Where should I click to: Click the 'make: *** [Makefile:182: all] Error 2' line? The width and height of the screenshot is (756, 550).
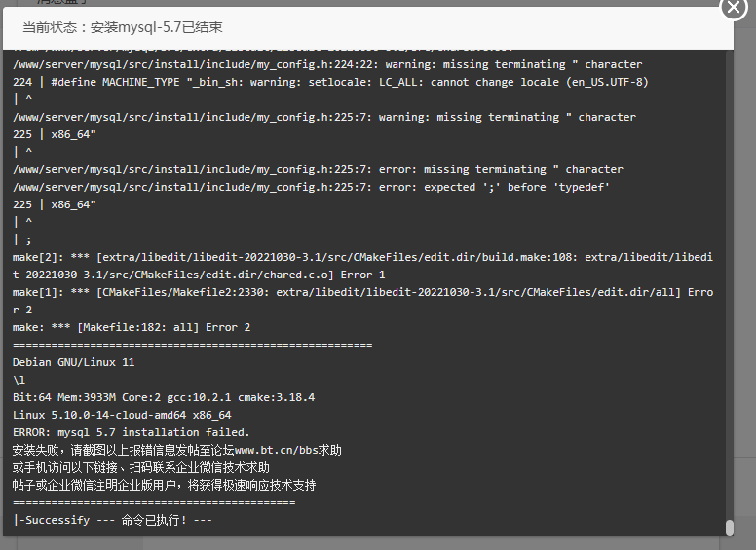[x=132, y=327]
